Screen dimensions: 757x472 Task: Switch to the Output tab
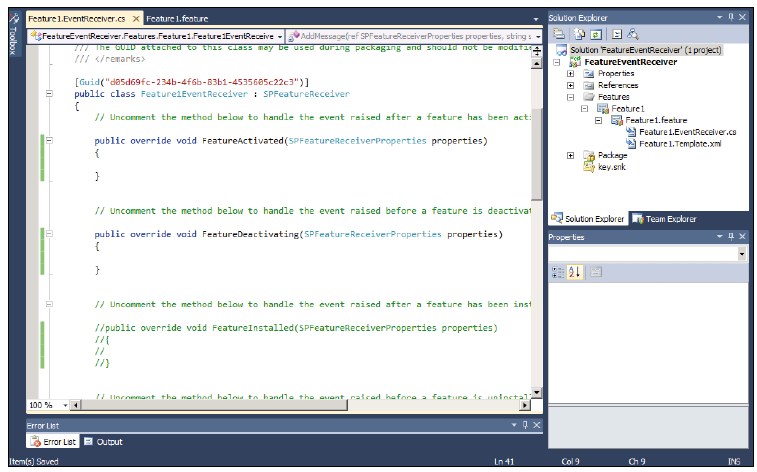103,442
